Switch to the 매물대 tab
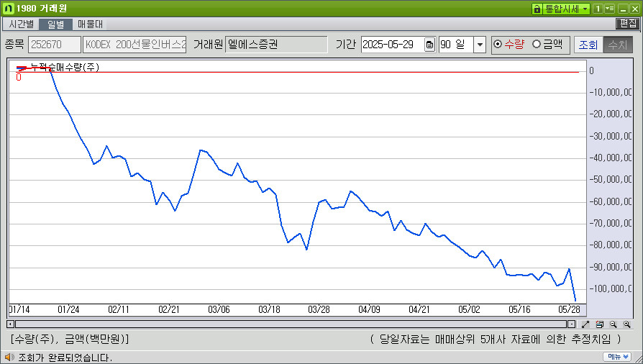This screenshot has height=364, width=643. click(x=90, y=24)
